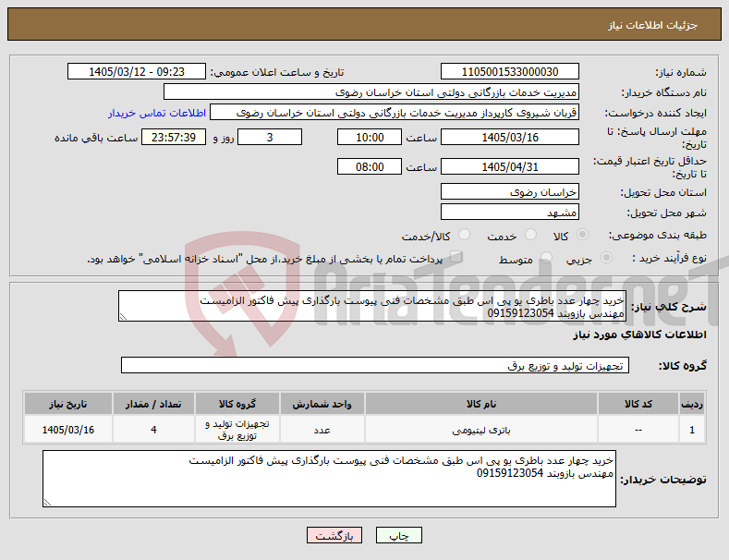Click the need number field 1105001533000030
729x560 pixels.
pos(509,72)
